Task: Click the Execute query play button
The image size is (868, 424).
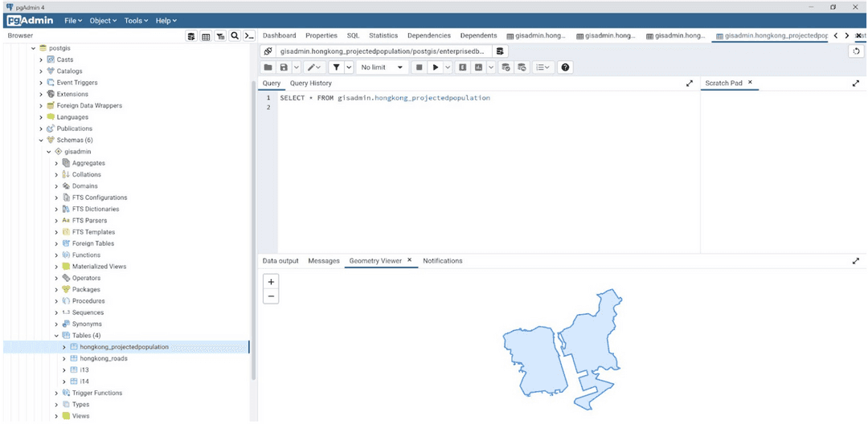Action: click(x=436, y=67)
